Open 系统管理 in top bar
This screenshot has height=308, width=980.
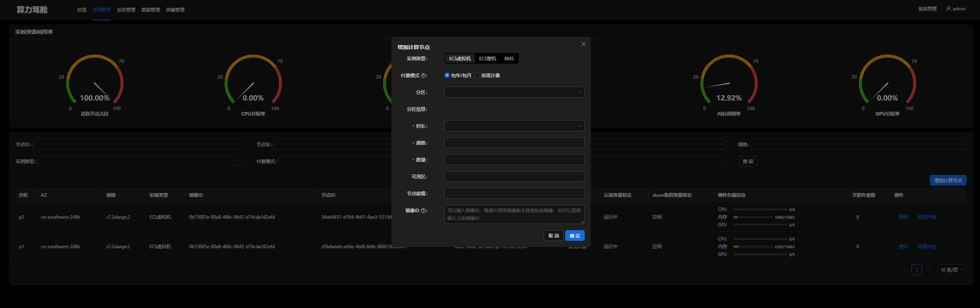pyautogui.click(x=927, y=9)
